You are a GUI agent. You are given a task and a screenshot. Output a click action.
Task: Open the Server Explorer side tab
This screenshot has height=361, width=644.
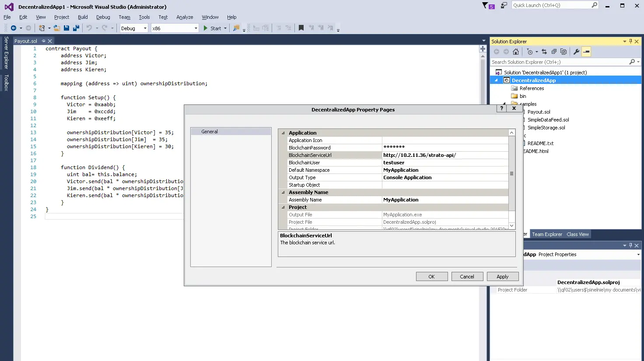point(6,53)
